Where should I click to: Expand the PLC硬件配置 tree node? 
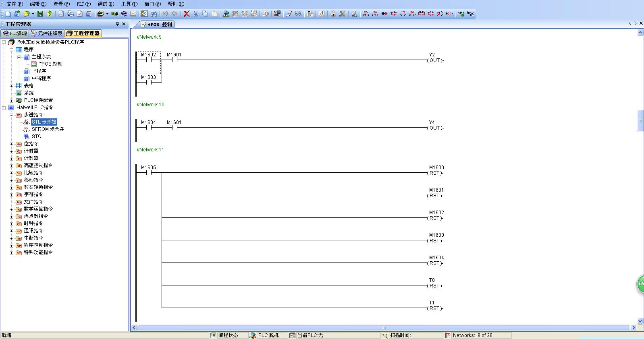coord(12,101)
